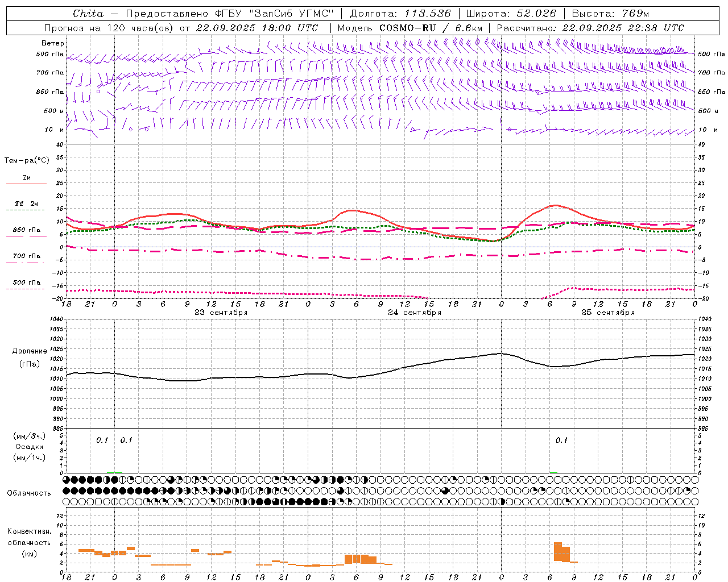Screen dimensions: 728x582
Task: Click the station name Chita in the header
Action: [88, 14]
